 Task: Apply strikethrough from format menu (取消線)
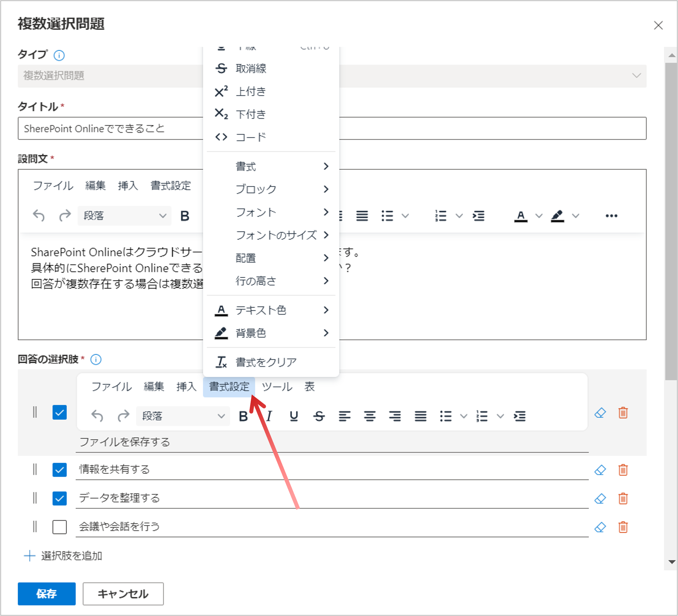coord(271,69)
